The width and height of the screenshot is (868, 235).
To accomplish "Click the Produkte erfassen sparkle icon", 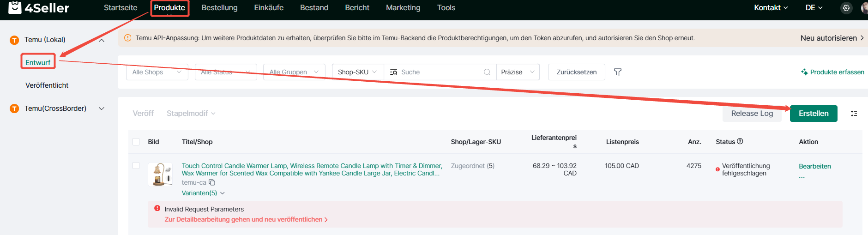I will (804, 72).
